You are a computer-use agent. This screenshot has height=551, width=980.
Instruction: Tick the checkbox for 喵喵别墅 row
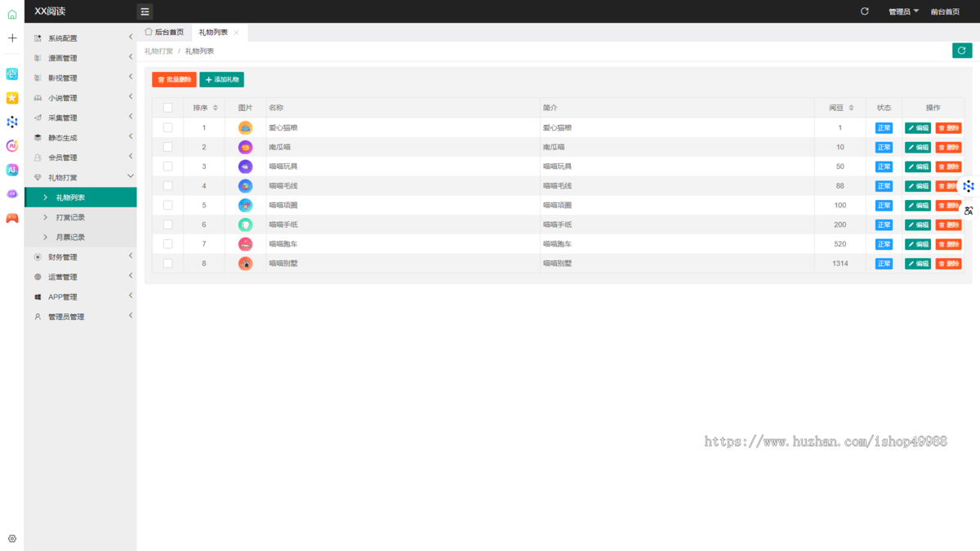pyautogui.click(x=167, y=264)
